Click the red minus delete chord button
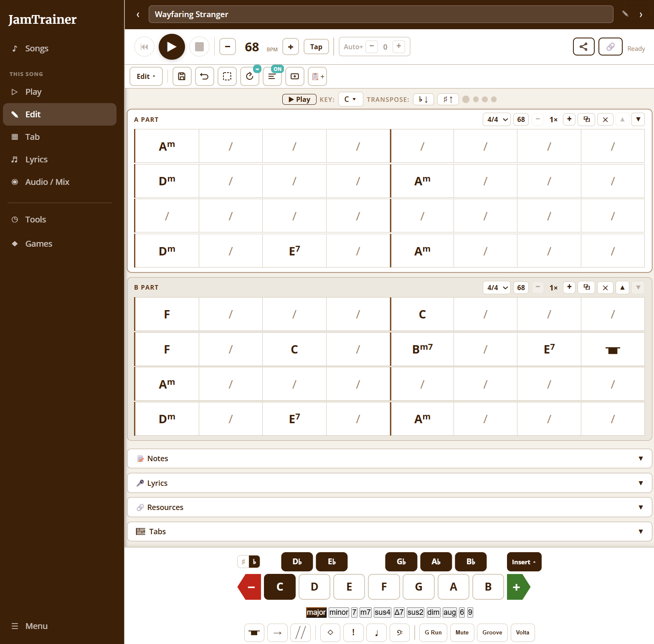Screen dimensions: 654x644 pos(250,587)
